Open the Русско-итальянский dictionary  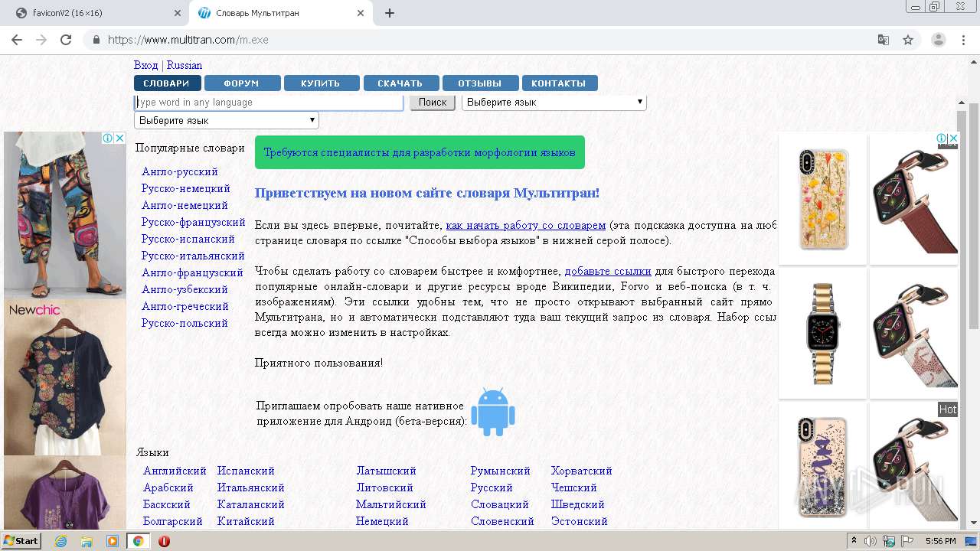point(193,256)
